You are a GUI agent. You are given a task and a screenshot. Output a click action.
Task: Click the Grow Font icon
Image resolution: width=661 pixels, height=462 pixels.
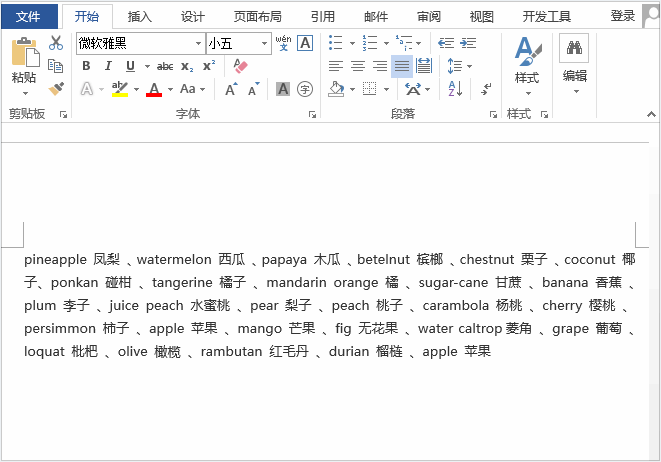pos(231,89)
